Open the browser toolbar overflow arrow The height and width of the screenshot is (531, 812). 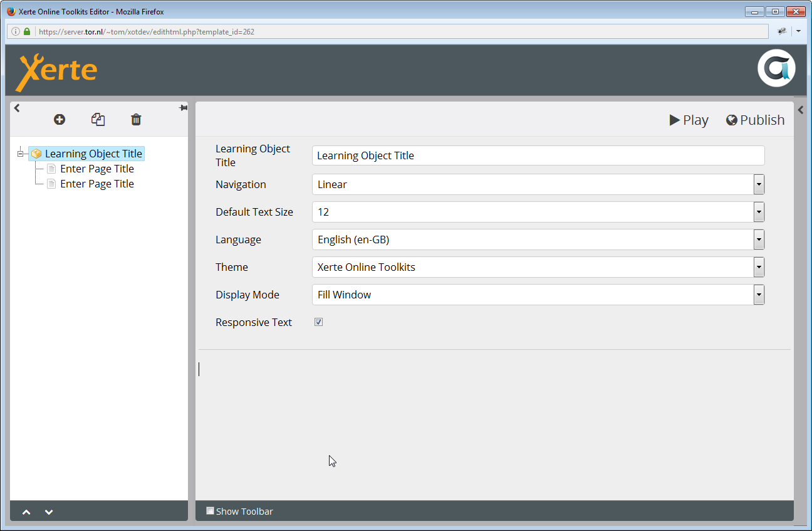tap(799, 31)
